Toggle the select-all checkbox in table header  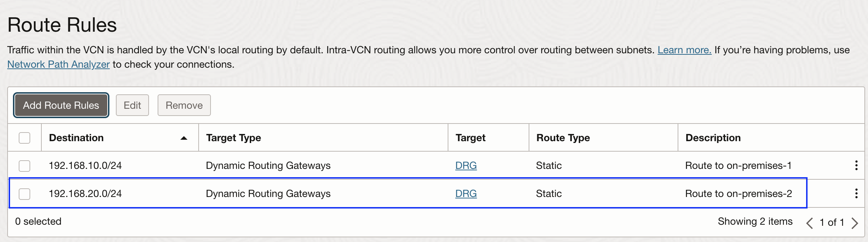(24, 138)
